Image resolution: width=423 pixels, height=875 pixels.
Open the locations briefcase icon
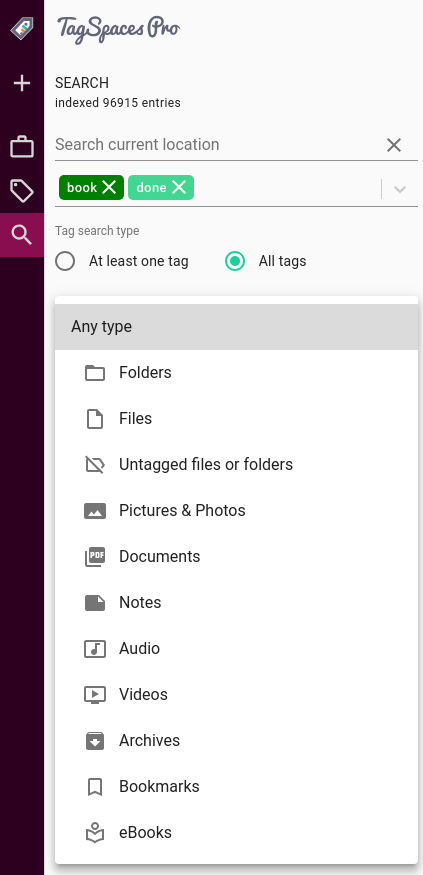click(x=22, y=147)
